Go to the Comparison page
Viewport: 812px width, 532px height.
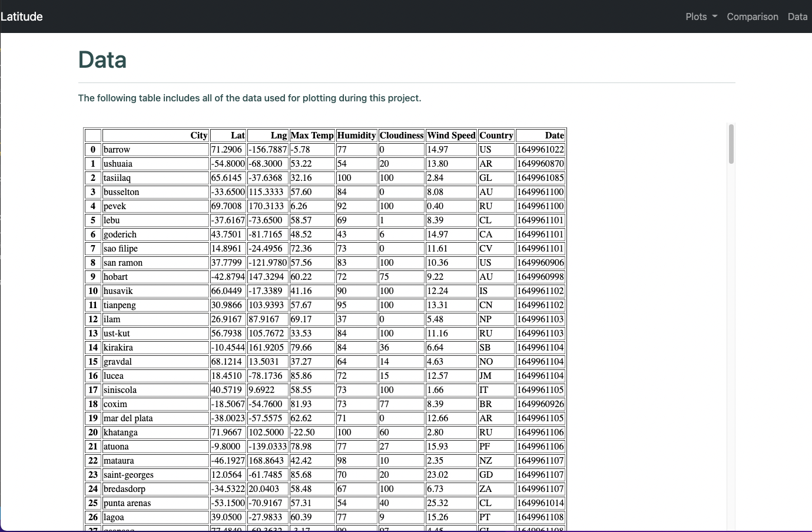coord(753,16)
